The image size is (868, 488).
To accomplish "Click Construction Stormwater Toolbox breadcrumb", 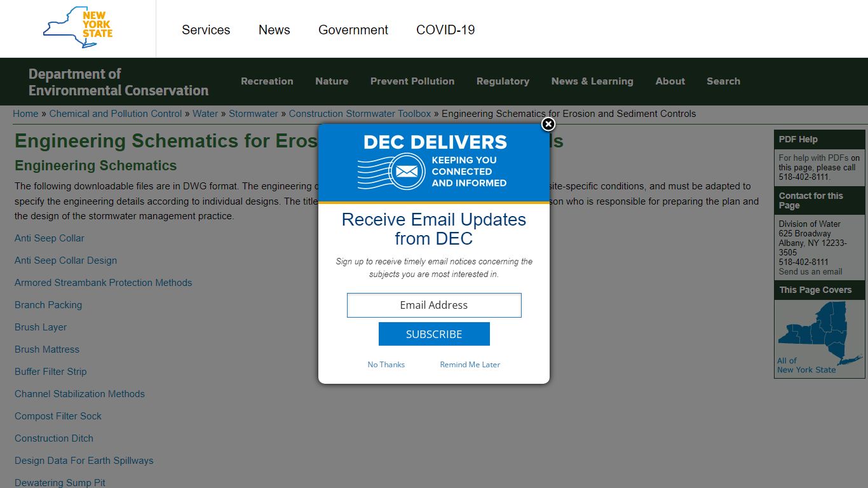I will [x=360, y=114].
